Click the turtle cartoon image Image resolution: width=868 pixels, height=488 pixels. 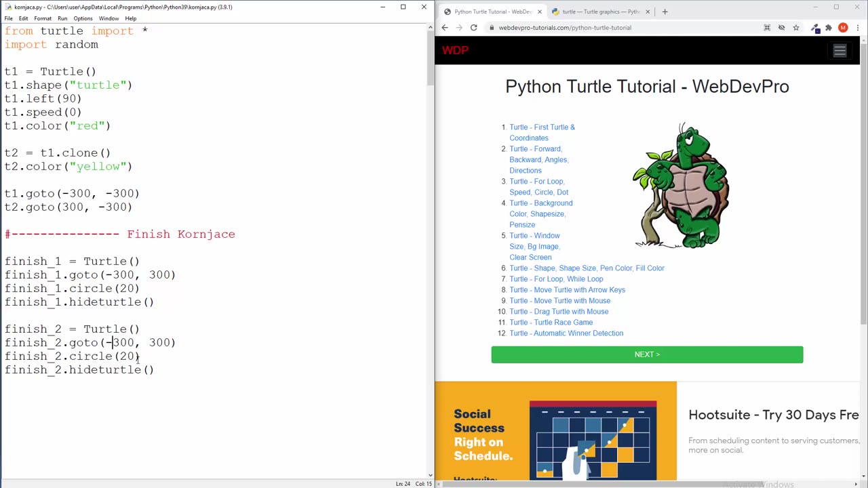pos(680,186)
